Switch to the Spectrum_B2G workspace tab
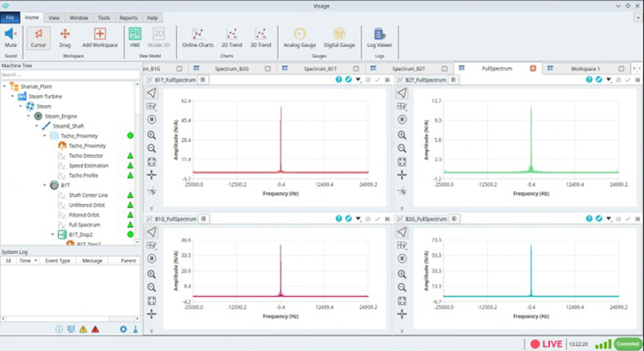 (232, 69)
